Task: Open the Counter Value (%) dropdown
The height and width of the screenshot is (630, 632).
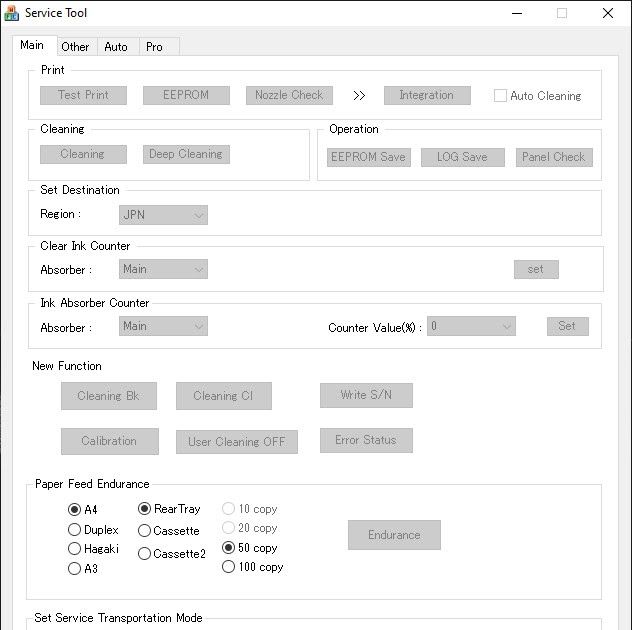Action: (x=471, y=326)
